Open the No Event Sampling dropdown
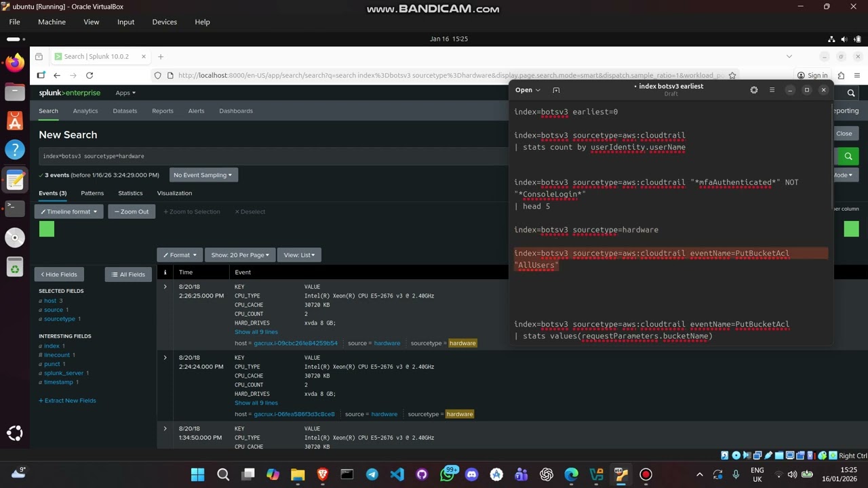This screenshot has width=868, height=488. [203, 175]
